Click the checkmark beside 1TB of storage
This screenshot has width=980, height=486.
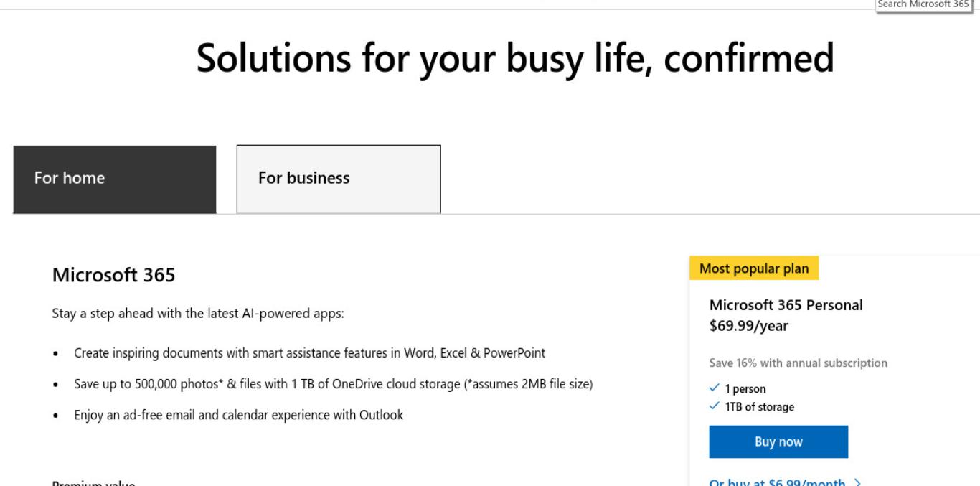point(714,406)
